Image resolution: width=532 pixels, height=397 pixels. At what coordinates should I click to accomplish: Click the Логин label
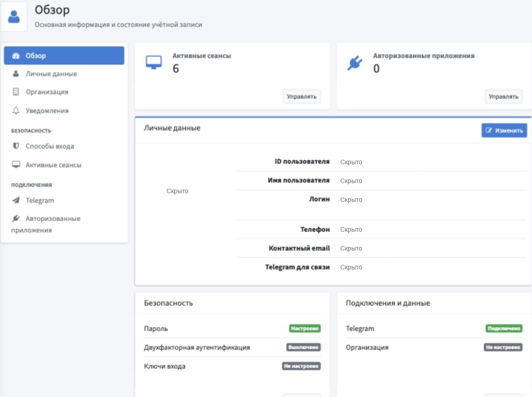tap(319, 199)
